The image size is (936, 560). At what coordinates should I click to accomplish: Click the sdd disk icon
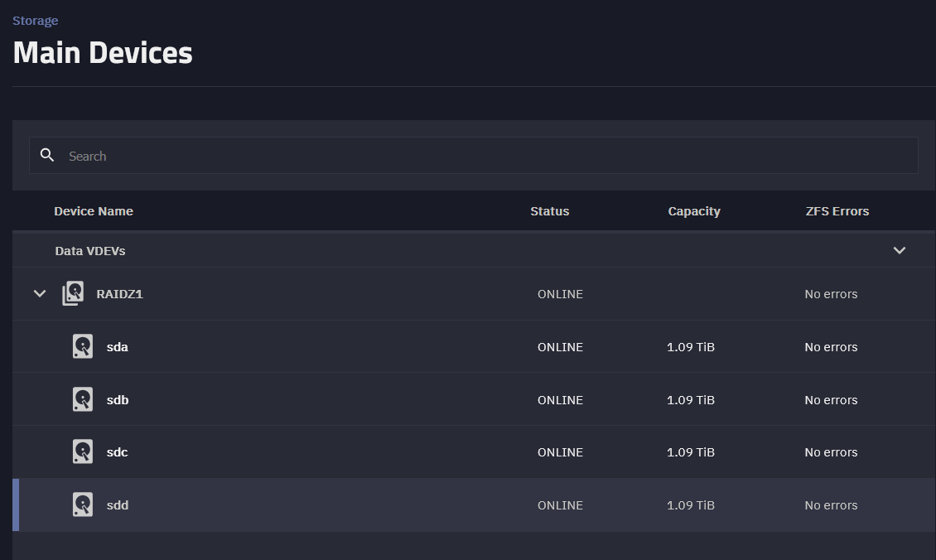82,504
